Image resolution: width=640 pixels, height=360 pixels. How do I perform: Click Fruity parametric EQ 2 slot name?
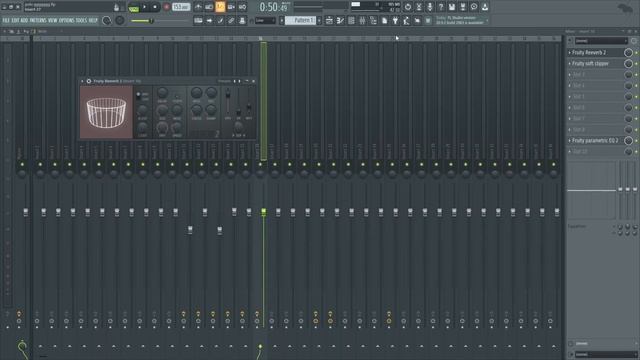[x=595, y=140]
